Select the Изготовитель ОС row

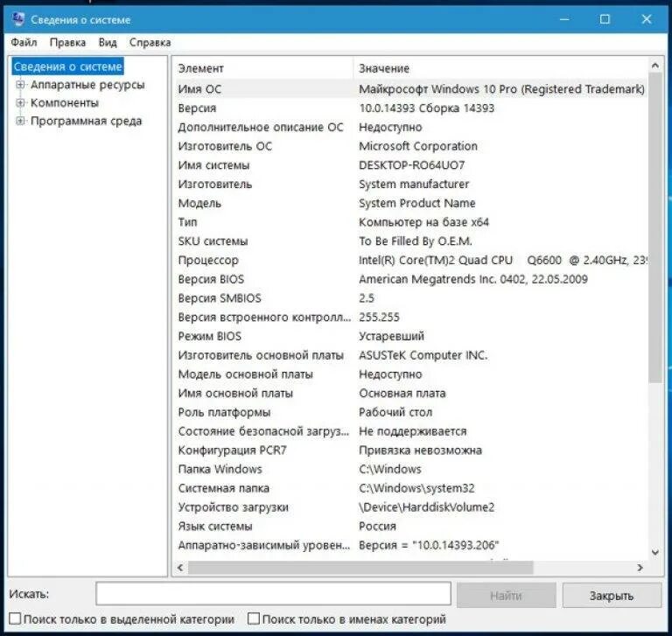pyautogui.click(x=411, y=146)
